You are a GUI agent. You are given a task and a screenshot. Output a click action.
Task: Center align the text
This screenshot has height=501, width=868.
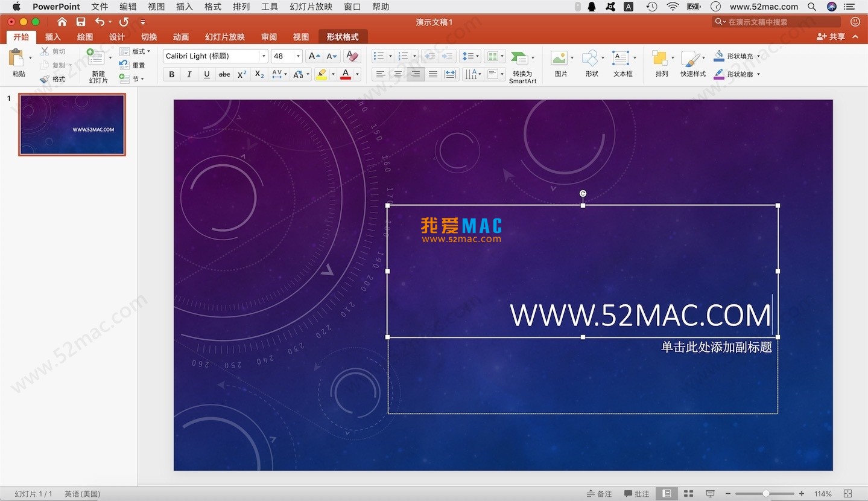[398, 74]
